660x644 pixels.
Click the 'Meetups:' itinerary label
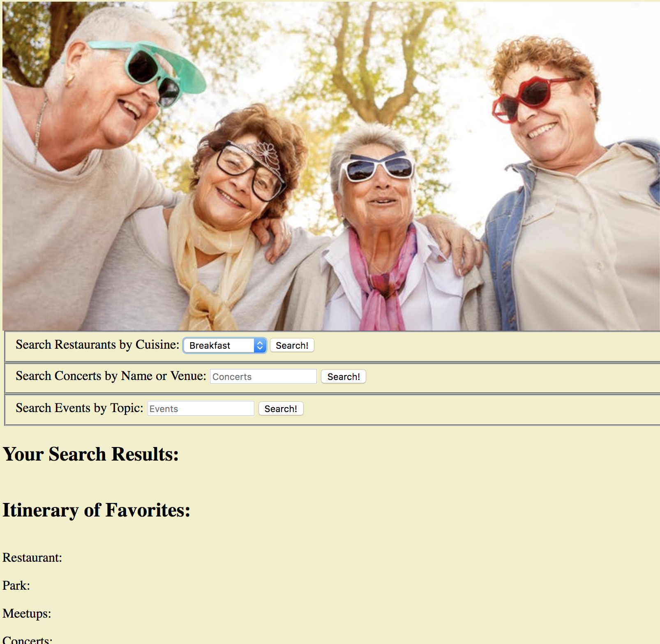27,614
